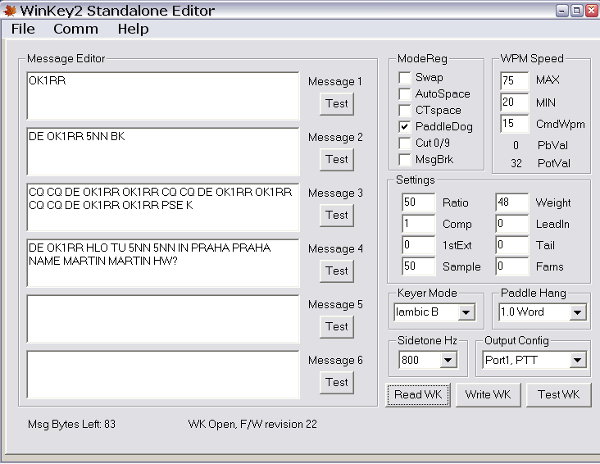Test Message 5
600x464 pixels.
pos(337,327)
